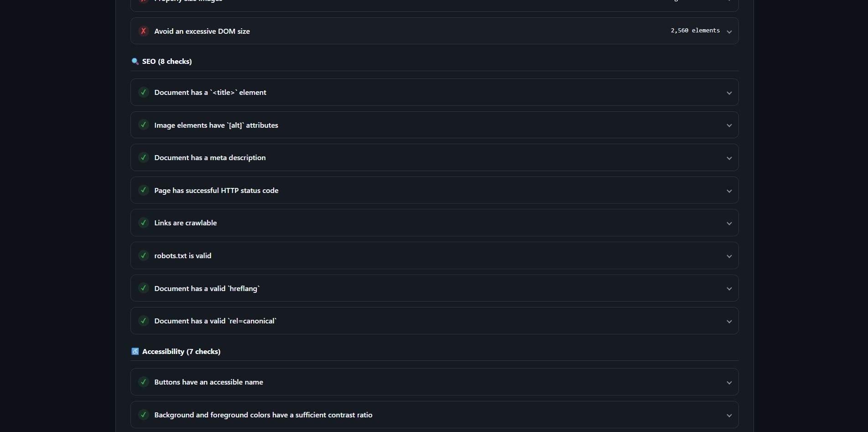868x432 pixels.
Task: Click the "2,560 elements" value label
Action: (695, 31)
